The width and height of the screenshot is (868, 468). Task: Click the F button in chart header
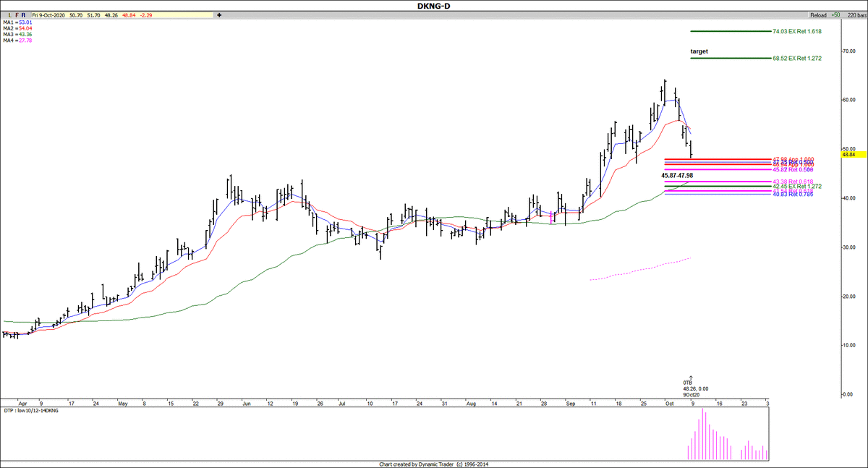click(17, 14)
